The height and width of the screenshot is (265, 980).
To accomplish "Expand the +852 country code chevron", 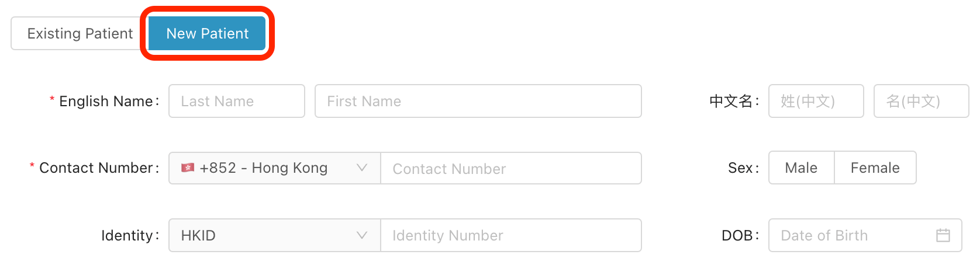I will pyautogui.click(x=362, y=168).
